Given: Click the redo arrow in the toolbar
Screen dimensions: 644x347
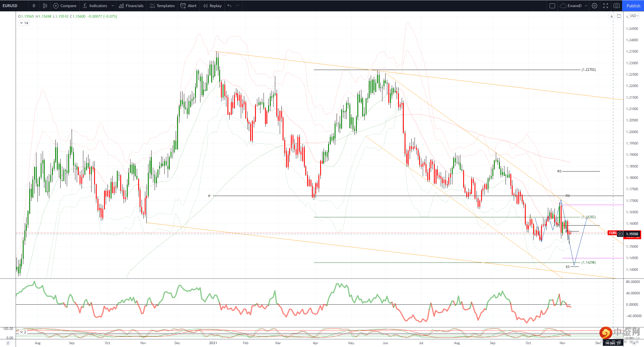Looking at the screenshot, I should pyautogui.click(x=237, y=6).
